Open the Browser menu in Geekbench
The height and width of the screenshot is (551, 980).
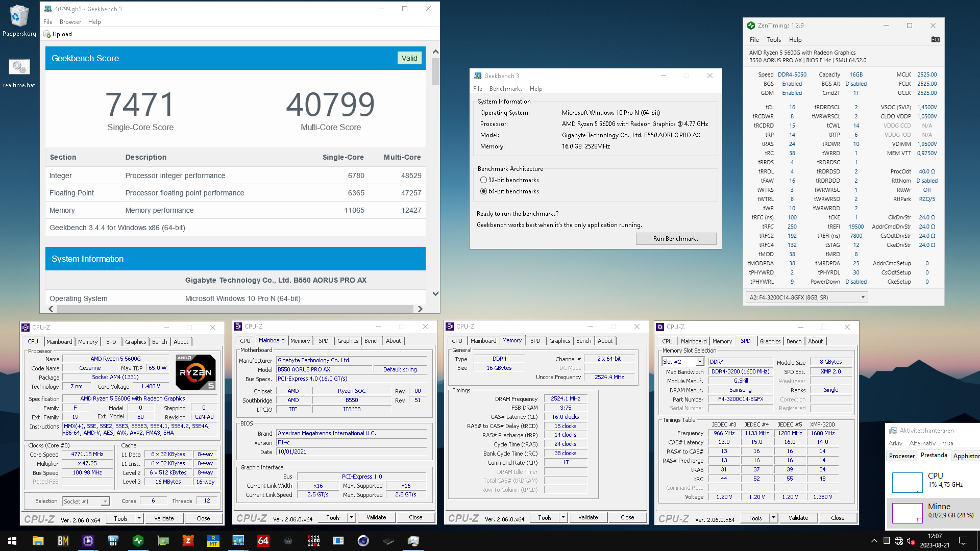click(x=70, y=22)
